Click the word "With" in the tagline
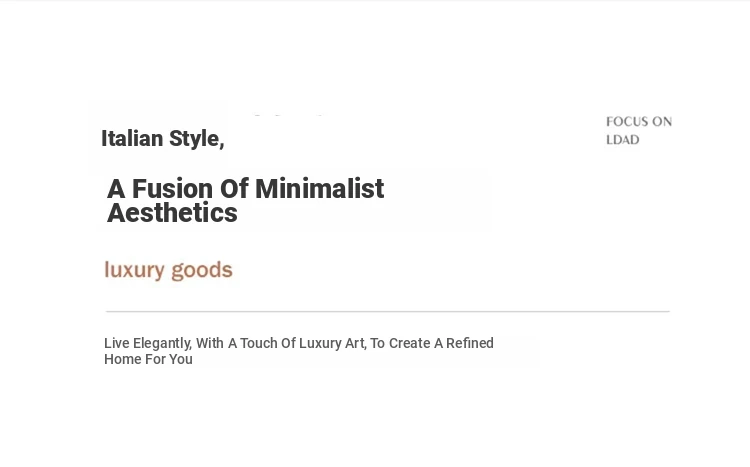 pyautogui.click(x=210, y=343)
